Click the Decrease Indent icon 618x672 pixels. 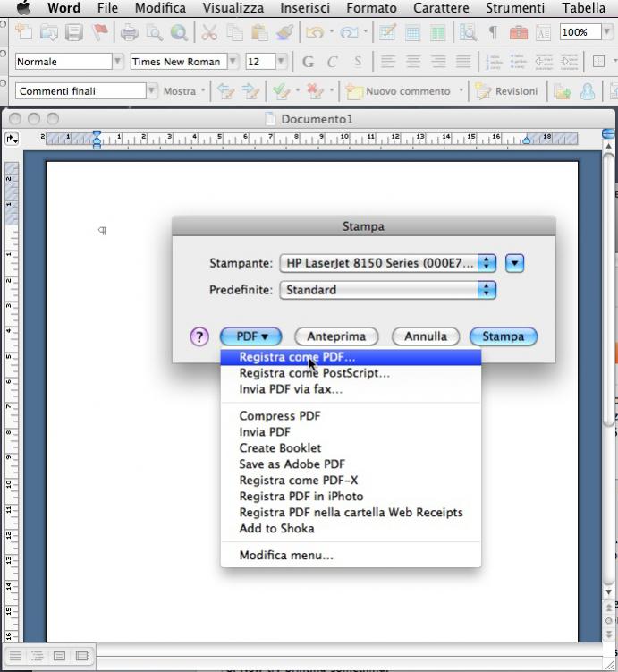pos(544,62)
